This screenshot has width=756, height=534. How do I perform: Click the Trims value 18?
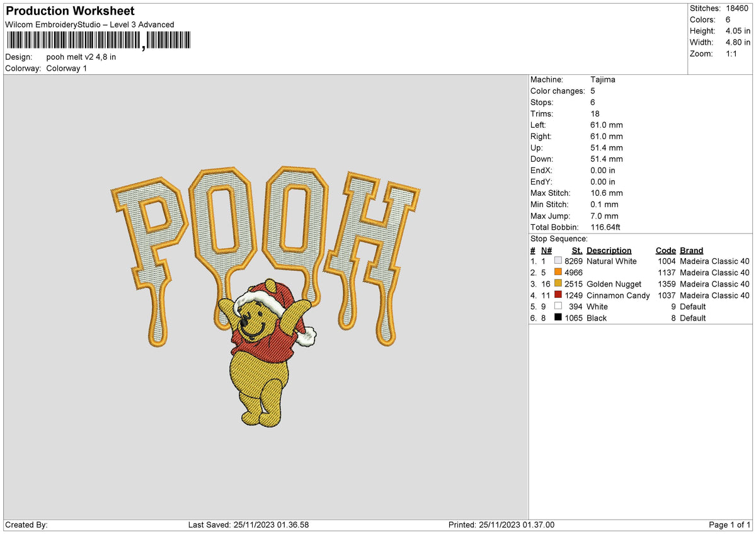[x=595, y=113]
